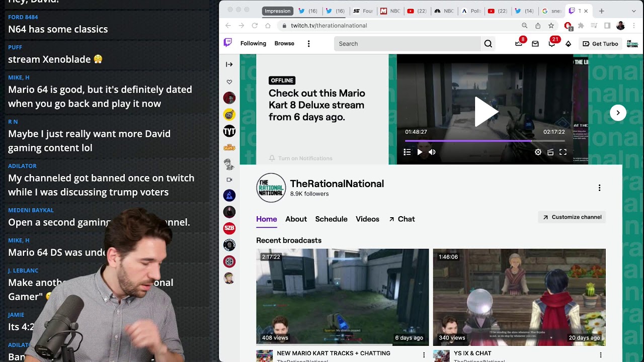Viewport: 644px width, 362px height.
Task: Expand the Chrome tab search chevron
Action: click(x=634, y=11)
